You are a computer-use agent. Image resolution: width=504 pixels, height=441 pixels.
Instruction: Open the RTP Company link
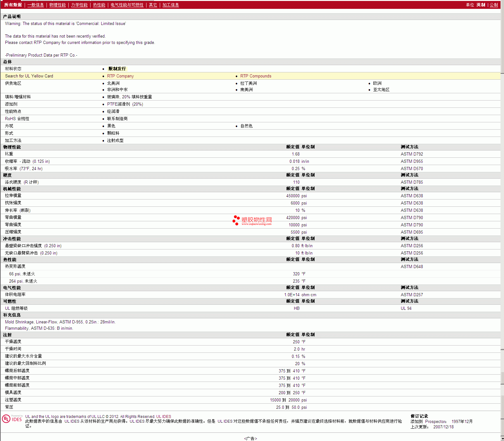tap(120, 76)
